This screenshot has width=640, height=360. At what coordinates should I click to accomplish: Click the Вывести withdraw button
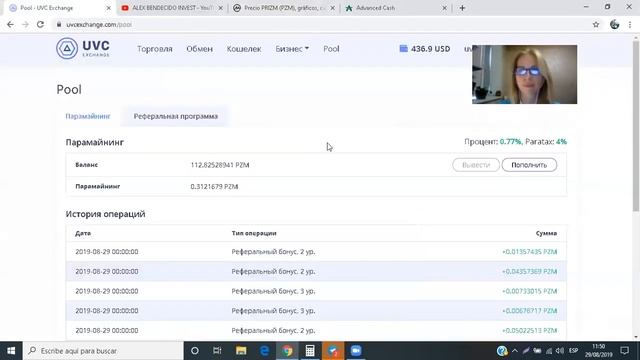(476, 165)
